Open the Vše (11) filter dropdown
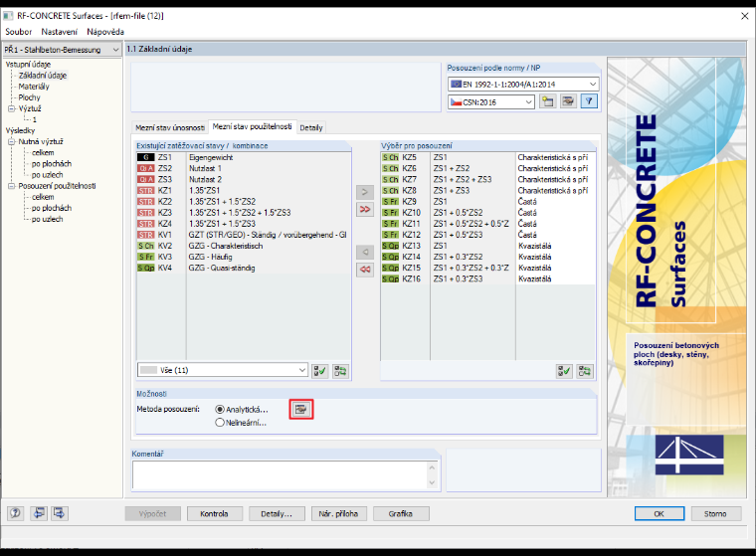Screen dimensions: 756x556 222,370
